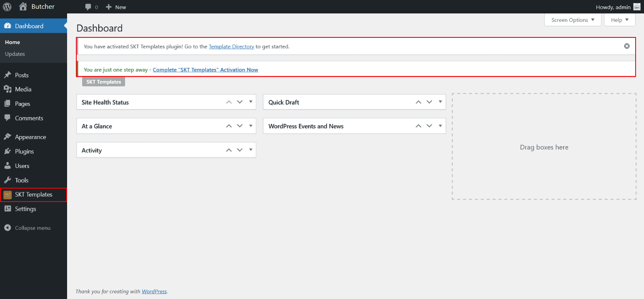Move At a Glance box down

point(240,126)
